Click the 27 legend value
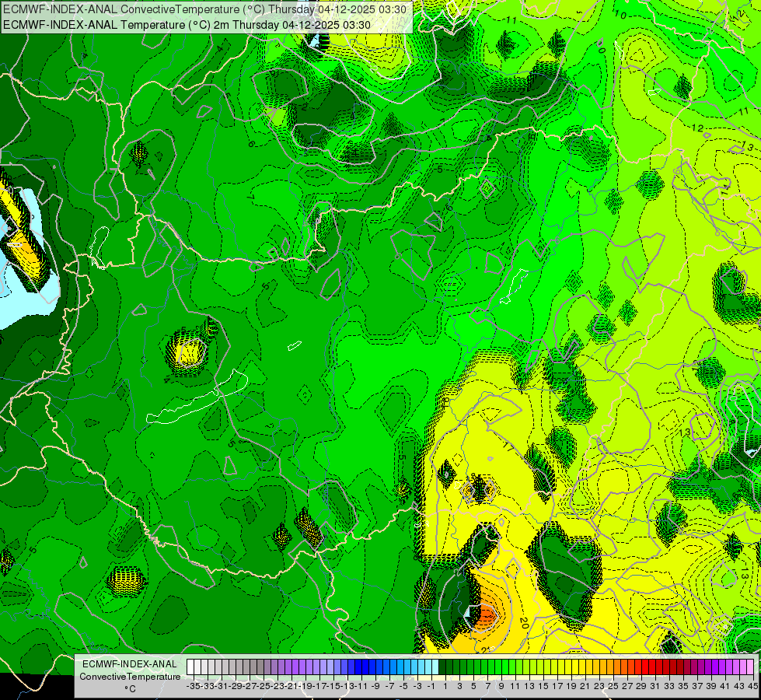 [x=627, y=687]
